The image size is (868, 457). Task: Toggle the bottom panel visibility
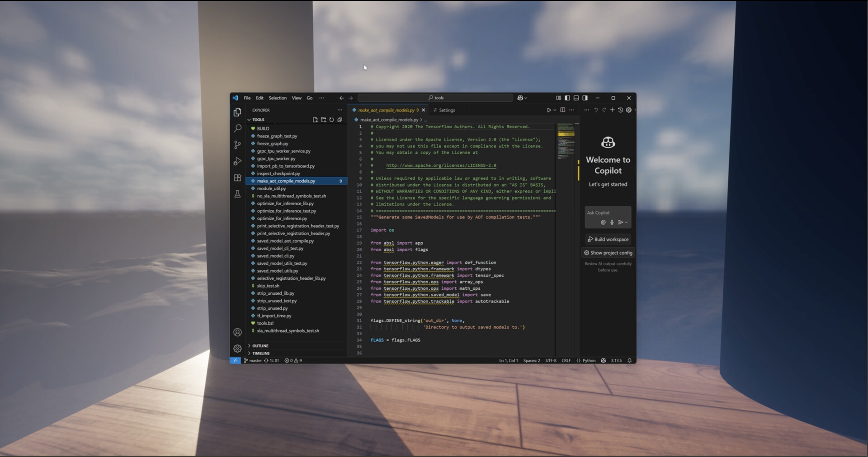(576, 98)
